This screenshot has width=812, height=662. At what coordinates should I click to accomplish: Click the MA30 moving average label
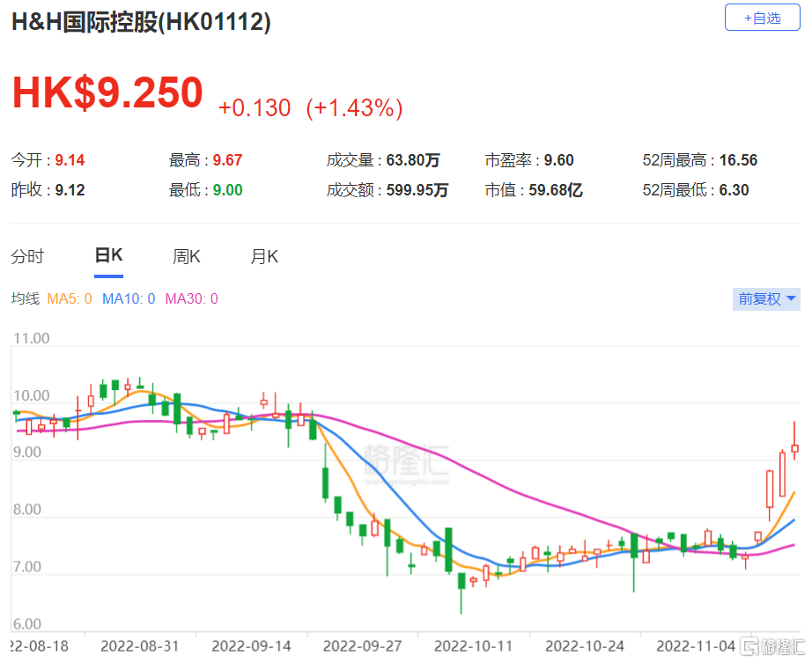pyautogui.click(x=192, y=298)
